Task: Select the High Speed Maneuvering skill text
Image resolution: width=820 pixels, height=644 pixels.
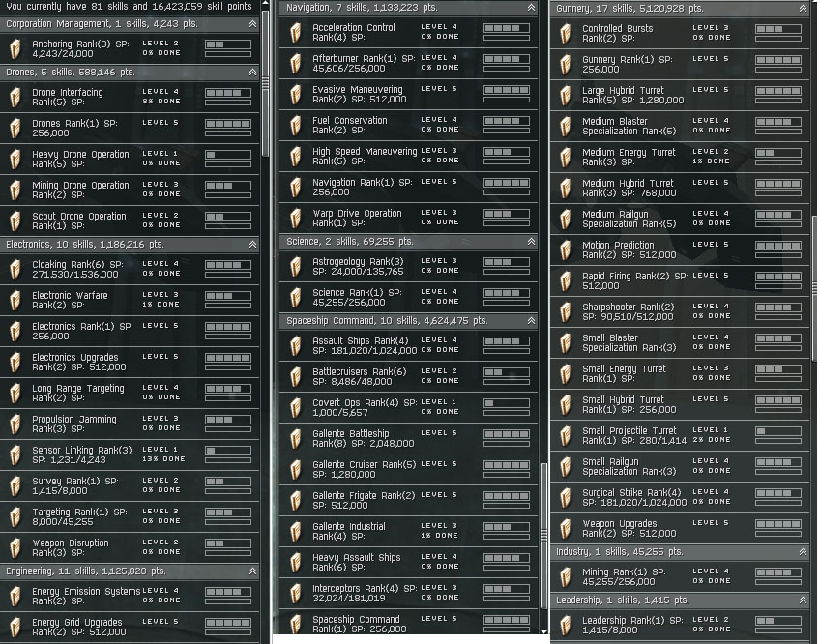Action: point(365,156)
